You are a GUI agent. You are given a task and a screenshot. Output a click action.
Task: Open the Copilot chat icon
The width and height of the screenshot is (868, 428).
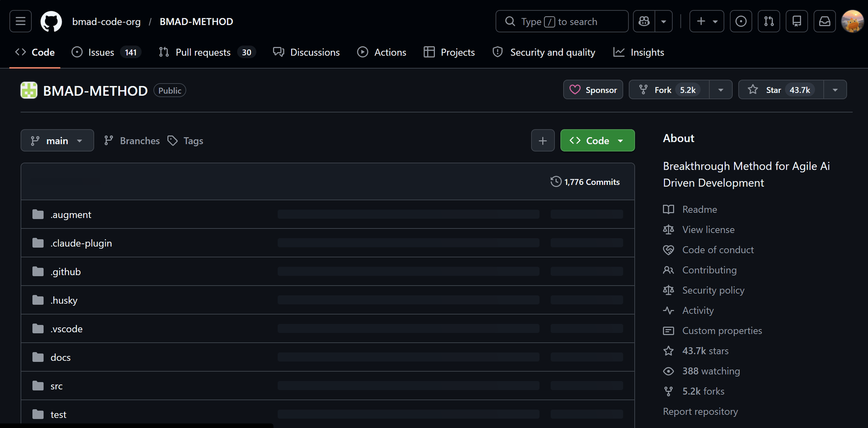(644, 21)
